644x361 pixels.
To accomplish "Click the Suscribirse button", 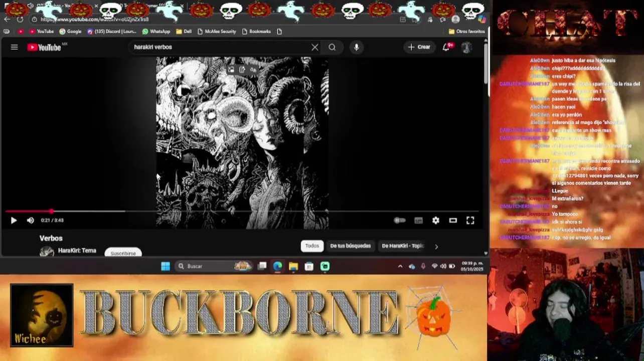I will tap(123, 253).
